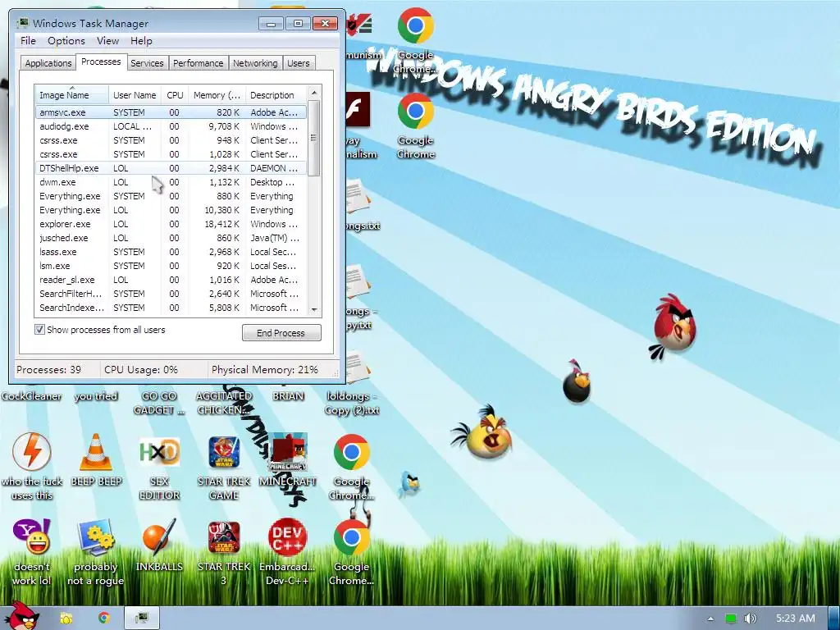The height and width of the screenshot is (630, 840).
Task: Open the SEX EDITOR HxD icon
Action: coord(159,467)
